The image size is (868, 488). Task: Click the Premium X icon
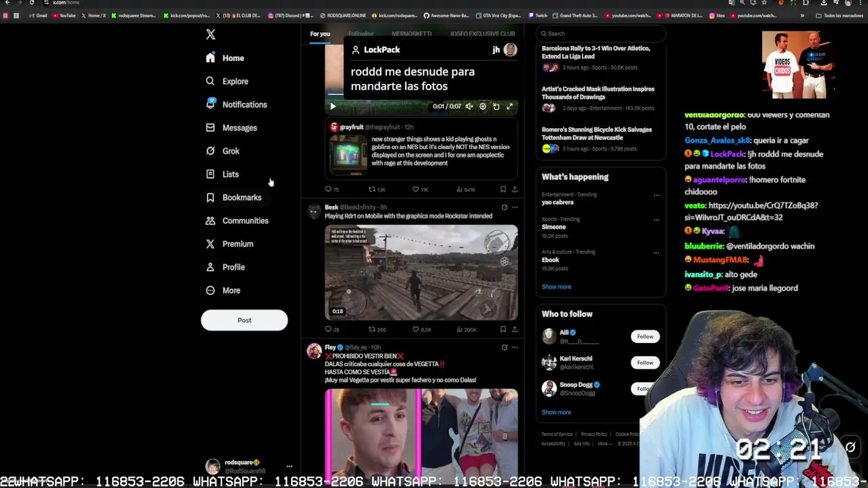coord(210,244)
